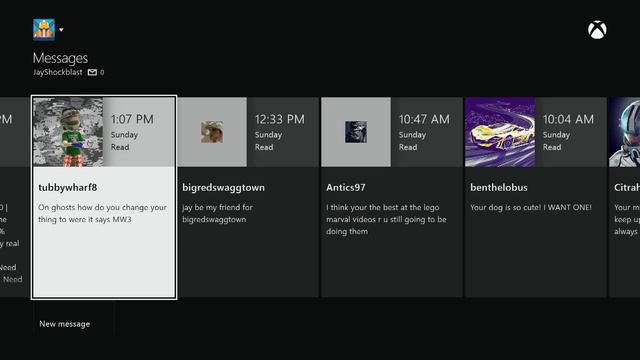Open message about lego marval videos
This screenshot has height=360, width=640.
[386, 219]
